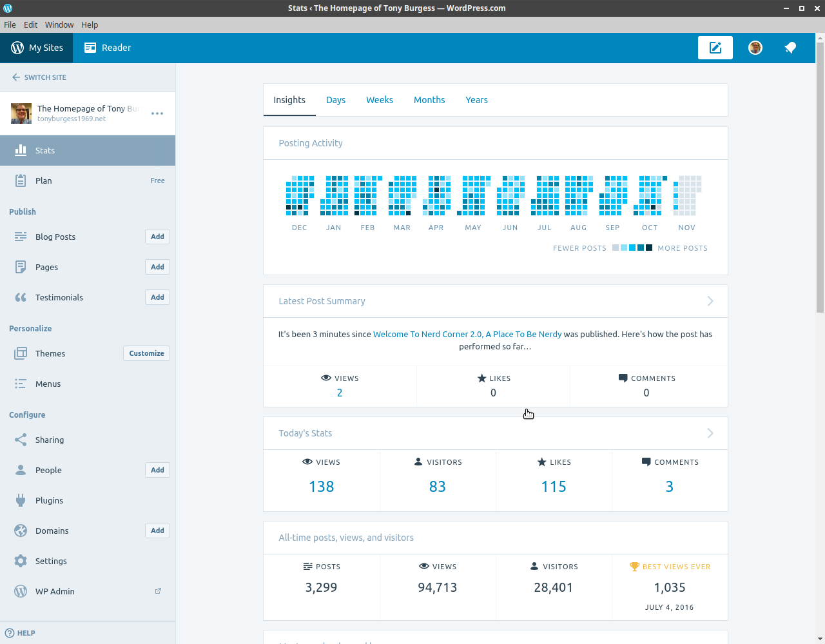
Task: Open the Welcome To Nerd Corner 2.0 post link
Action: point(467,334)
